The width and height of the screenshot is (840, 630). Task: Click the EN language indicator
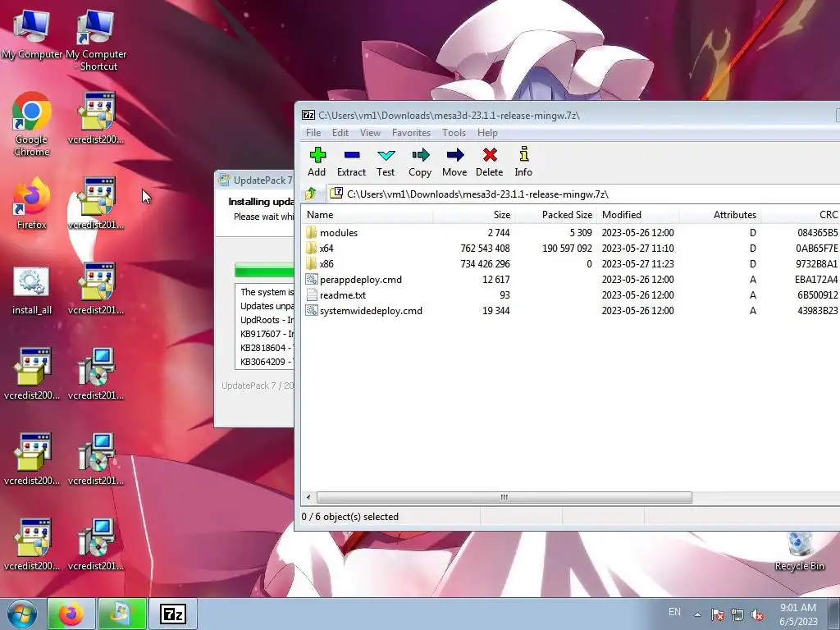click(674, 612)
